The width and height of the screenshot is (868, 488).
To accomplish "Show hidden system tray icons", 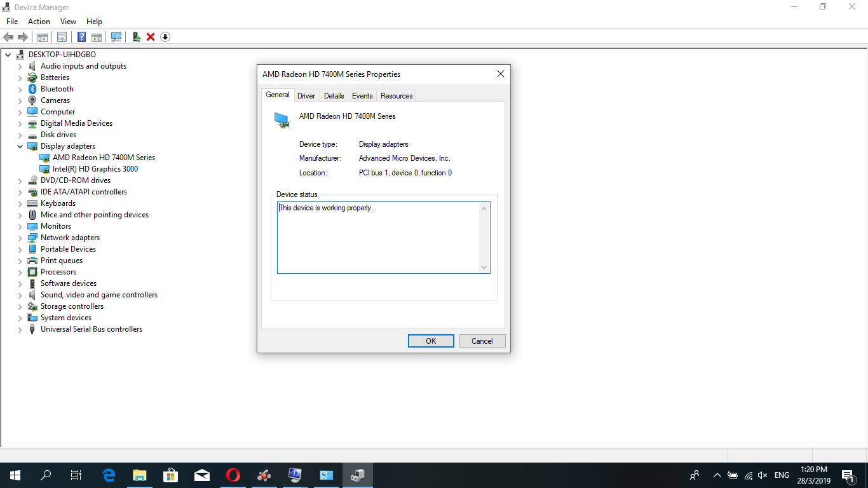I will point(717,475).
